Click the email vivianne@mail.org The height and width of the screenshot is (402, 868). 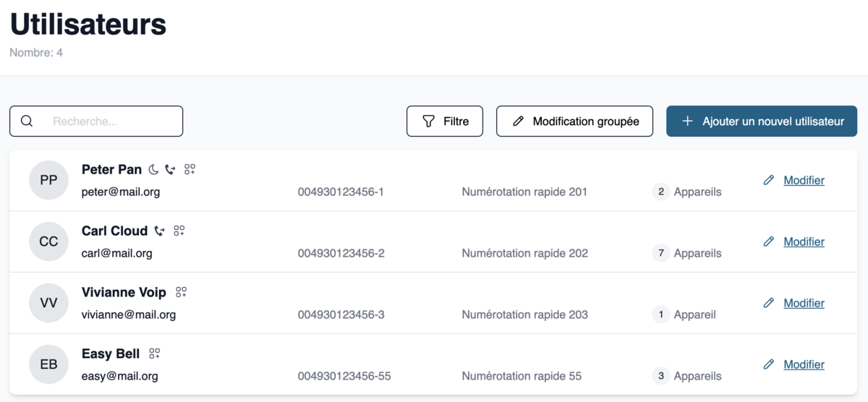pos(129,315)
